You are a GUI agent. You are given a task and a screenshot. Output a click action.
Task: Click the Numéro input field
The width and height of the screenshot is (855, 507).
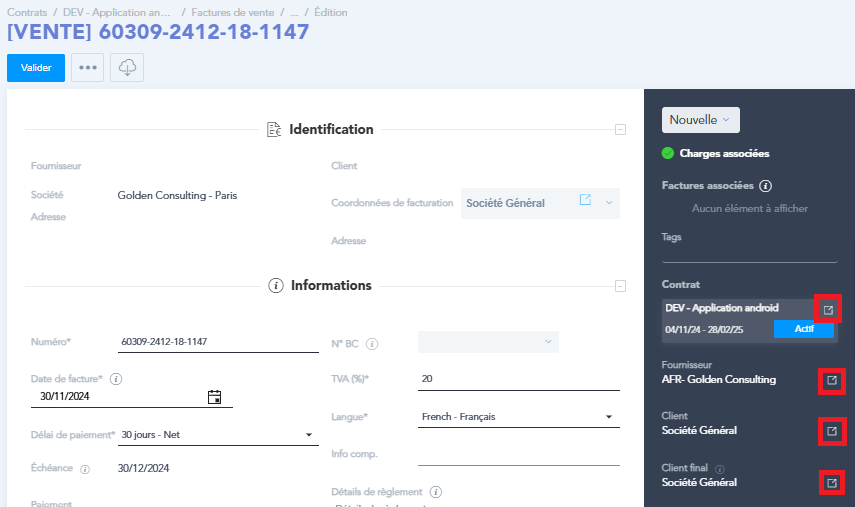click(x=218, y=342)
